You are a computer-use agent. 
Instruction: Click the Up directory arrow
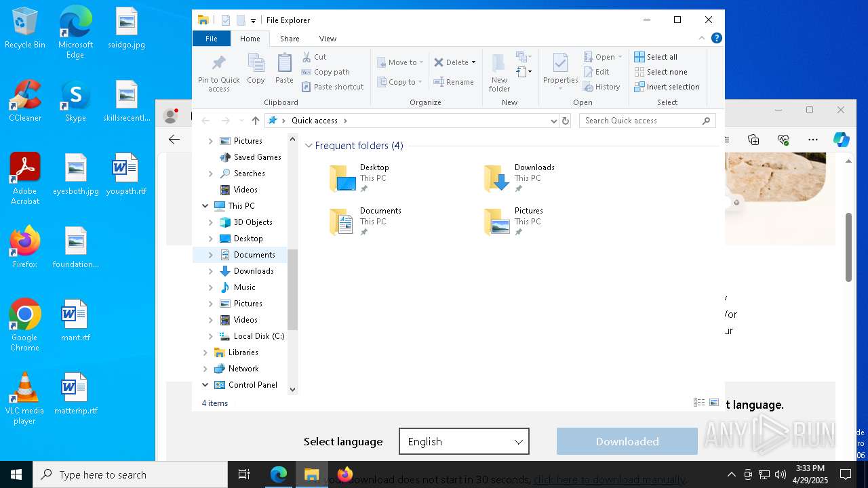coord(255,121)
